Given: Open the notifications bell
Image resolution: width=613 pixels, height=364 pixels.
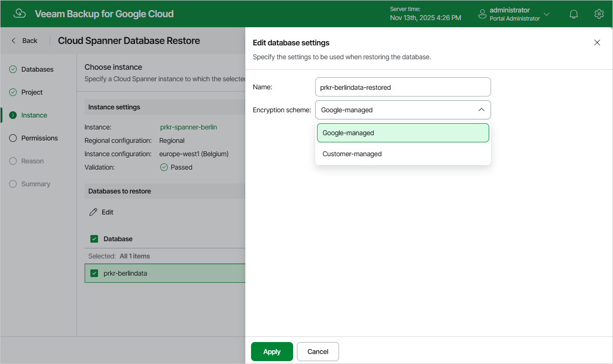Looking at the screenshot, I should 574,14.
